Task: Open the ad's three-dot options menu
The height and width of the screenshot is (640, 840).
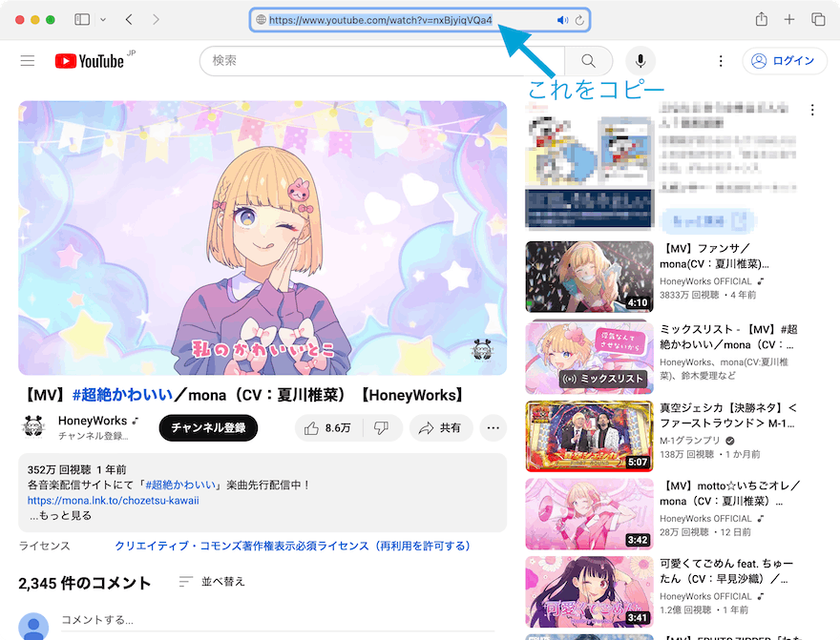Action: pos(812,110)
